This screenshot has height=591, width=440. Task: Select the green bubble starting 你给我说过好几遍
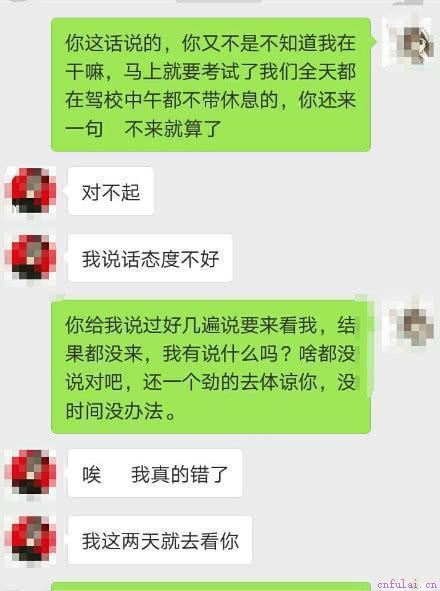pyautogui.click(x=211, y=367)
